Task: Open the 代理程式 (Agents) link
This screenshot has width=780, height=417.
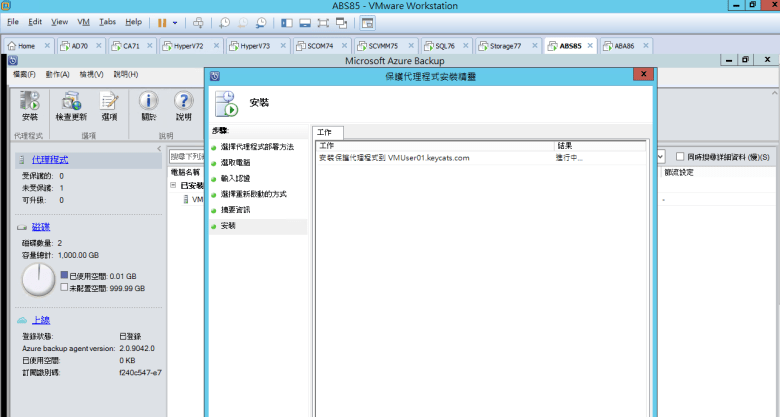Action: click(50, 159)
